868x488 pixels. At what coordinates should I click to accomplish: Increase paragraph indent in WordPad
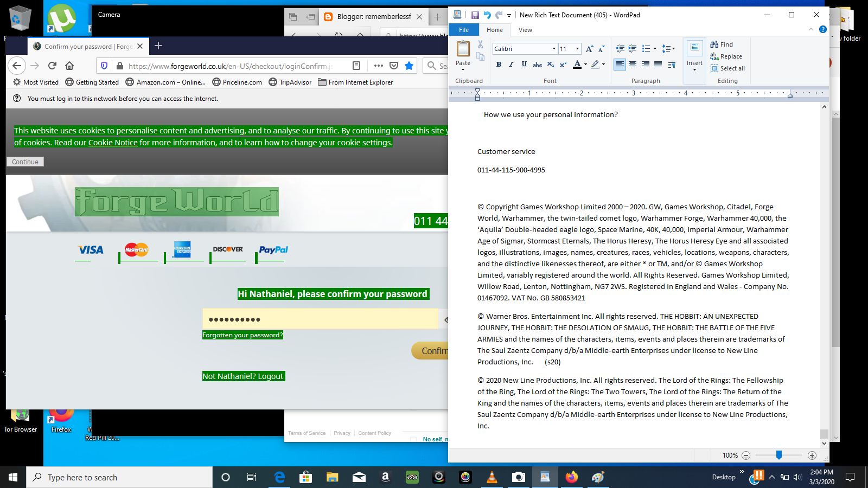[633, 49]
